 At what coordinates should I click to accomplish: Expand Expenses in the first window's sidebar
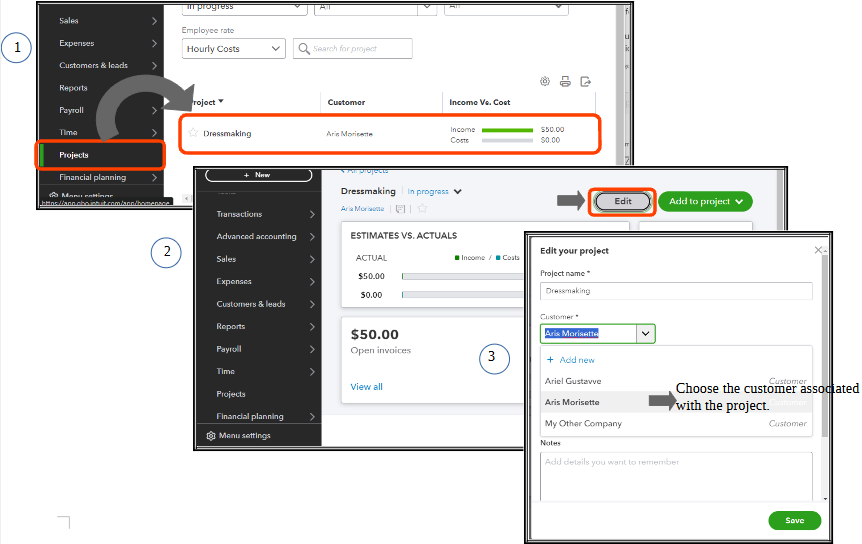[x=154, y=43]
